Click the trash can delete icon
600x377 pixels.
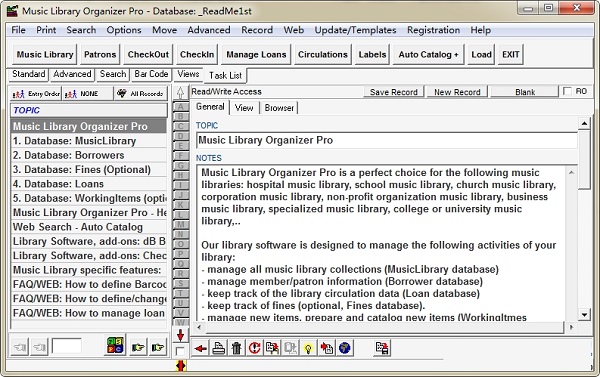click(x=236, y=348)
